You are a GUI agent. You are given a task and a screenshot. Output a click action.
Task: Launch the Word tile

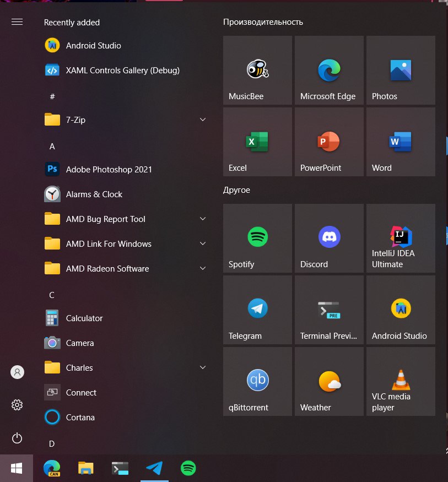[x=401, y=142]
